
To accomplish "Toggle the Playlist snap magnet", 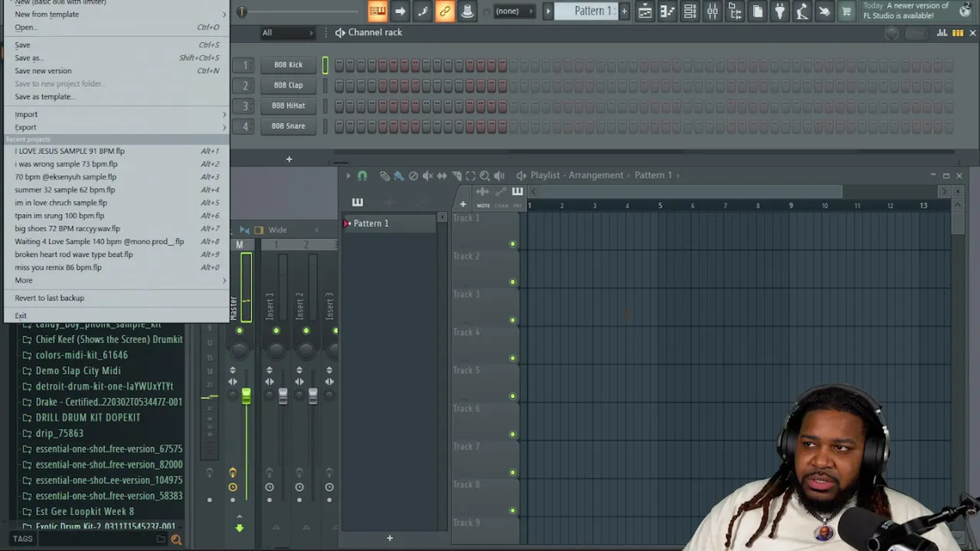I will coord(362,175).
